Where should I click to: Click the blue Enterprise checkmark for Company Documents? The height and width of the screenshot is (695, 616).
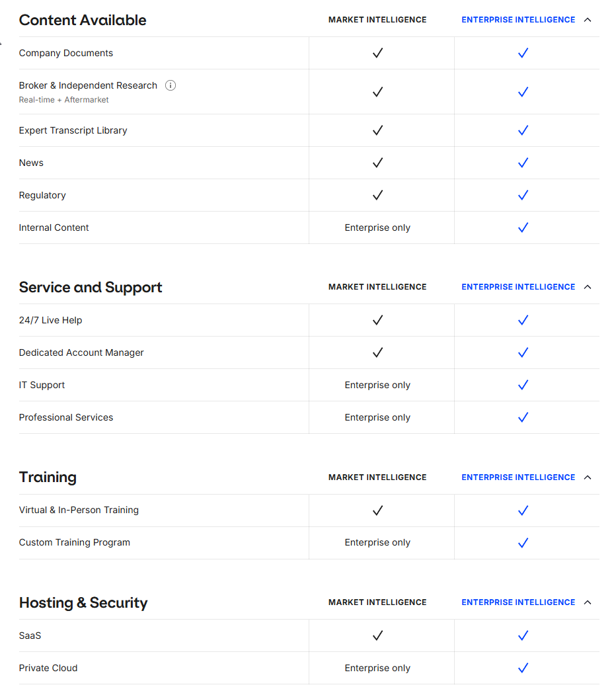523,53
